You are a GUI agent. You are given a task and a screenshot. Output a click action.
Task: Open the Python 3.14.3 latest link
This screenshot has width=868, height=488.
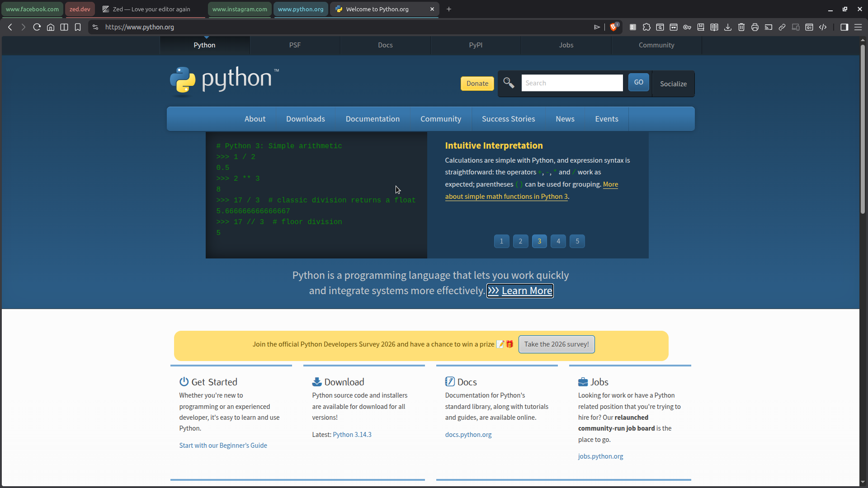click(x=352, y=435)
